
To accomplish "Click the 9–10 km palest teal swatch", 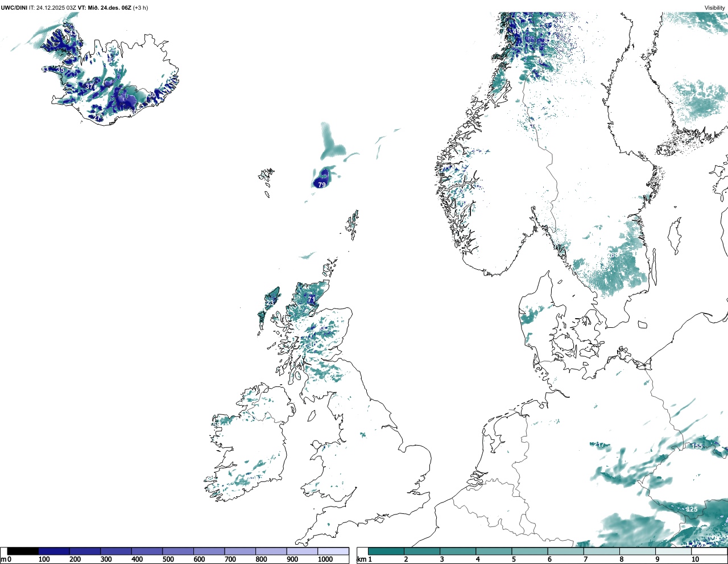I will (673, 551).
